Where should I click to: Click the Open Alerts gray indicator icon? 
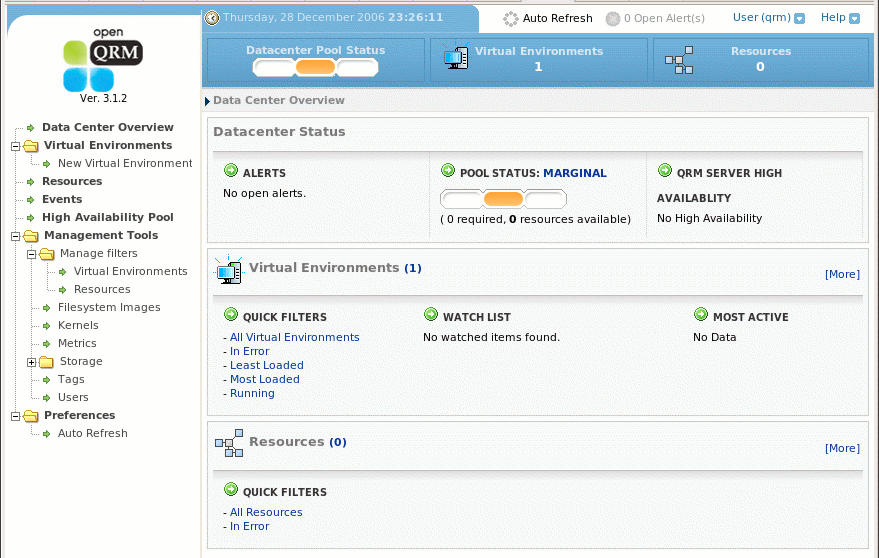click(612, 18)
